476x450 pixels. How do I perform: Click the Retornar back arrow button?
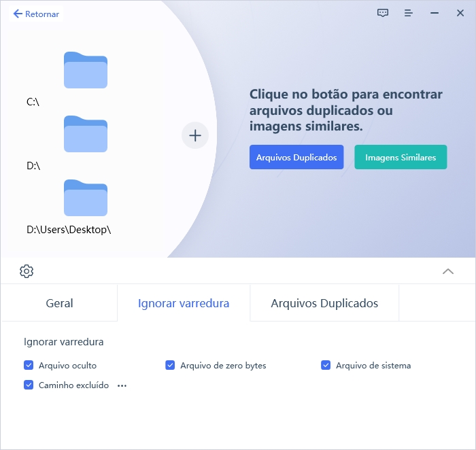(x=36, y=14)
